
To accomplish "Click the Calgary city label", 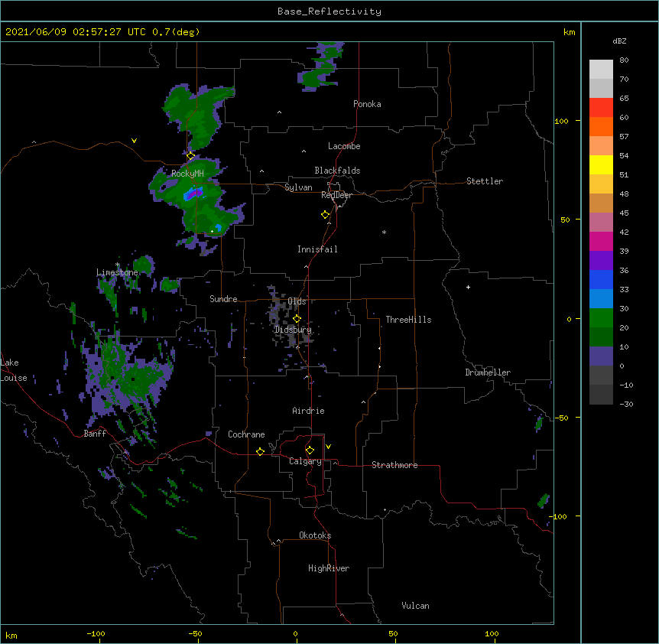I will click(x=305, y=461).
